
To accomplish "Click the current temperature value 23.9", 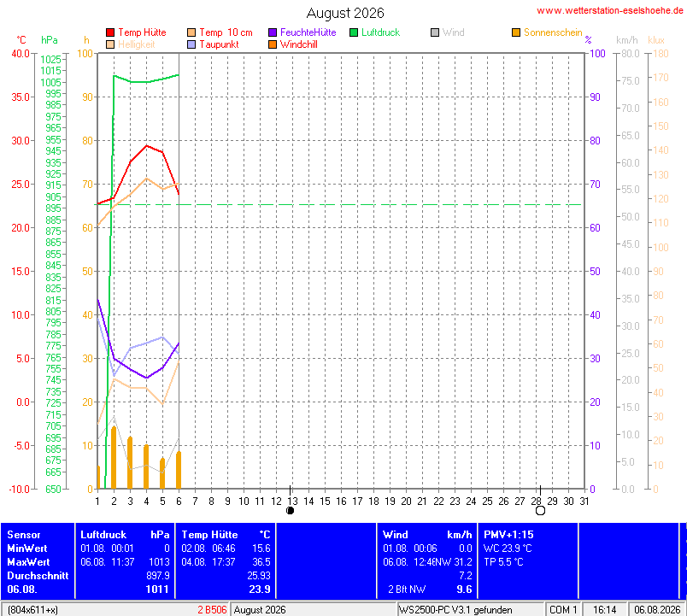I will click(x=260, y=590).
